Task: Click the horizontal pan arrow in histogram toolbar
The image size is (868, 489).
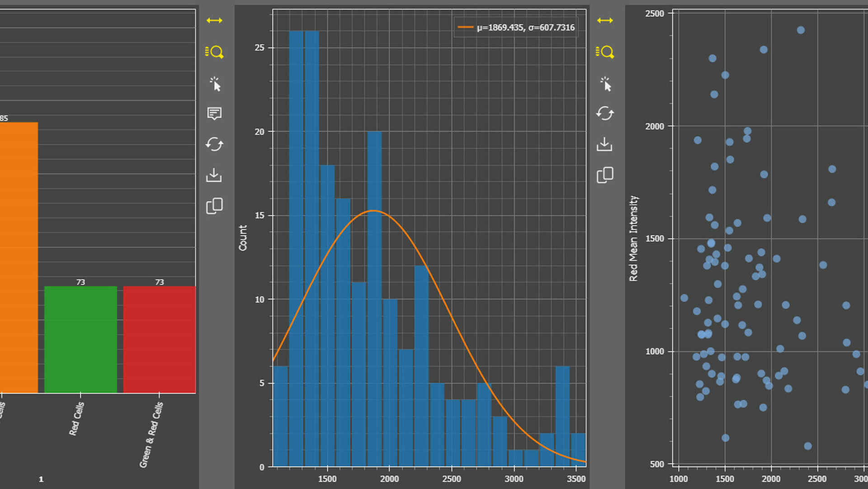Action: point(214,20)
